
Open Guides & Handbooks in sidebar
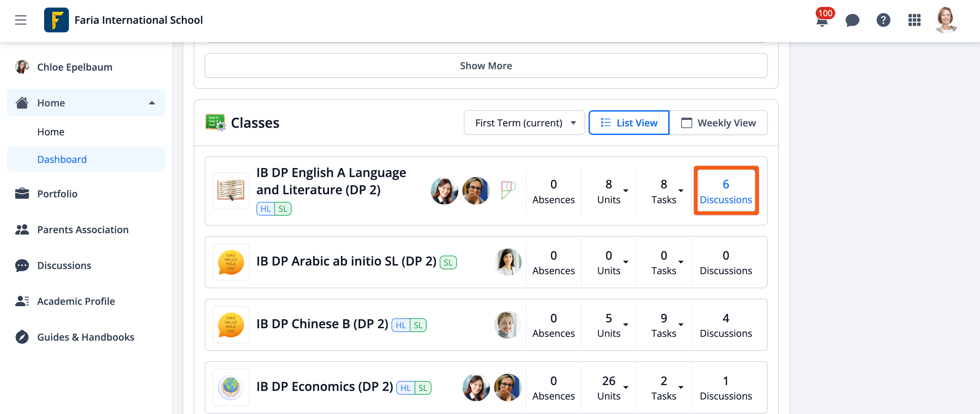pyautogui.click(x=85, y=337)
